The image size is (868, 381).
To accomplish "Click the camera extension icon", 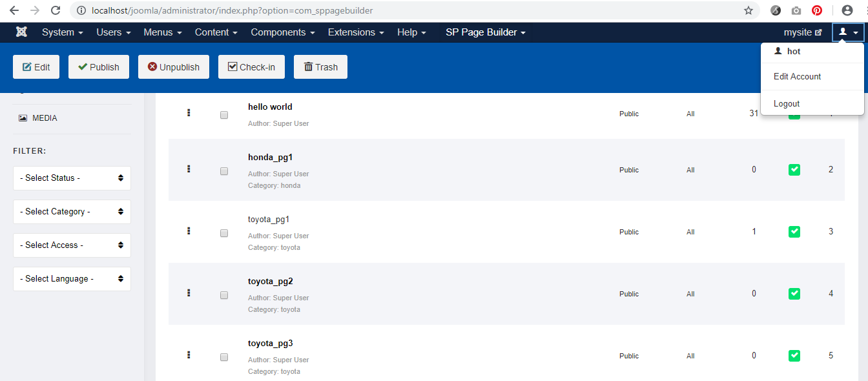I will (796, 10).
